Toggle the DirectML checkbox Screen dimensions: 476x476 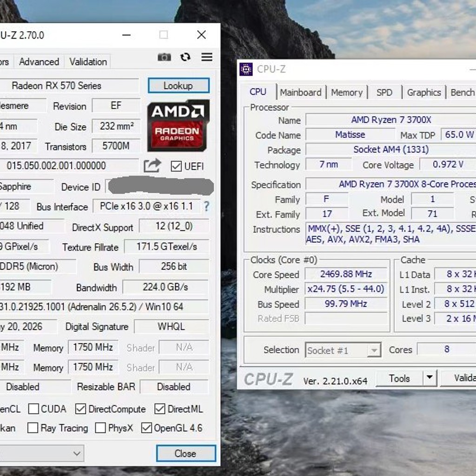click(x=160, y=409)
